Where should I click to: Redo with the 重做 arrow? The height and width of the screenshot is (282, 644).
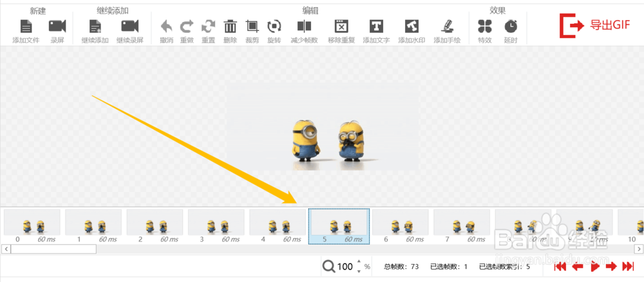point(187,26)
